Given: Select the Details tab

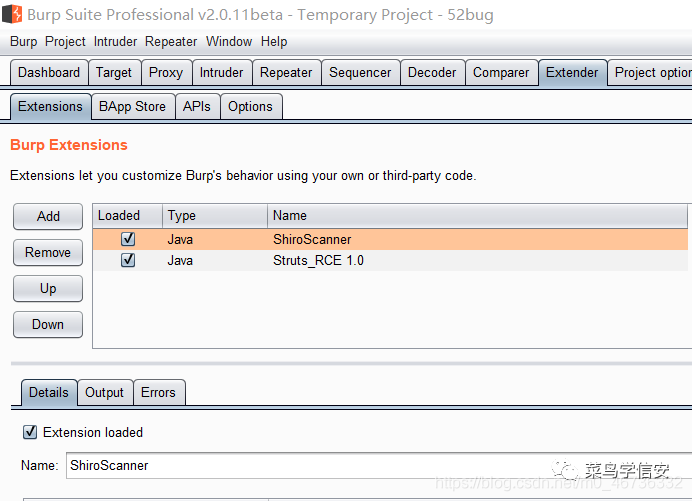Looking at the screenshot, I should (x=49, y=392).
